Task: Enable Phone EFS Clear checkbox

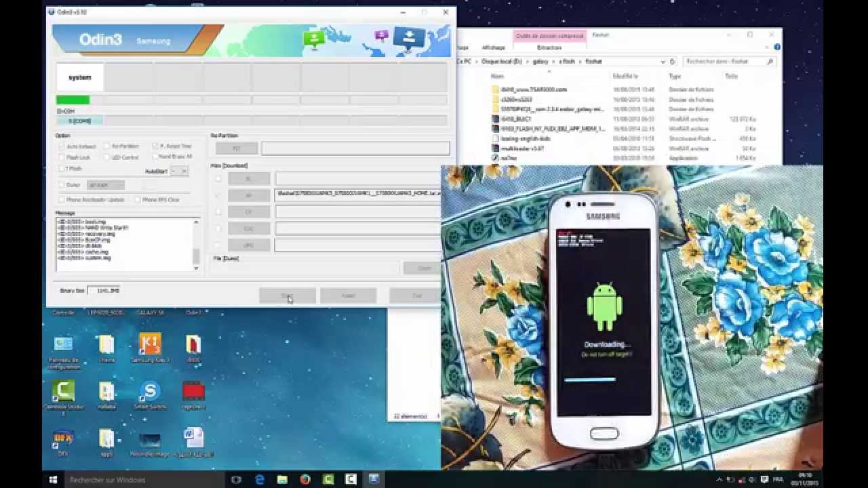Action: pyautogui.click(x=137, y=200)
